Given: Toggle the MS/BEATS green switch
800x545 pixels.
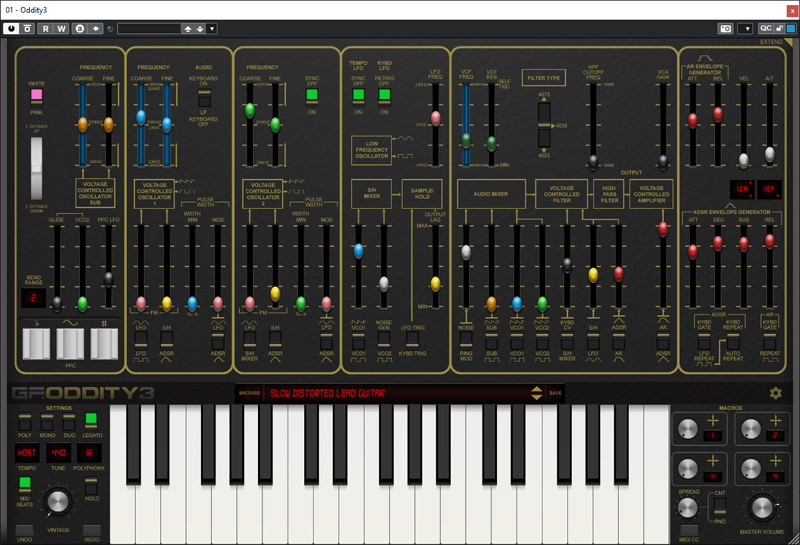Looking at the screenshot, I should coord(25,483).
